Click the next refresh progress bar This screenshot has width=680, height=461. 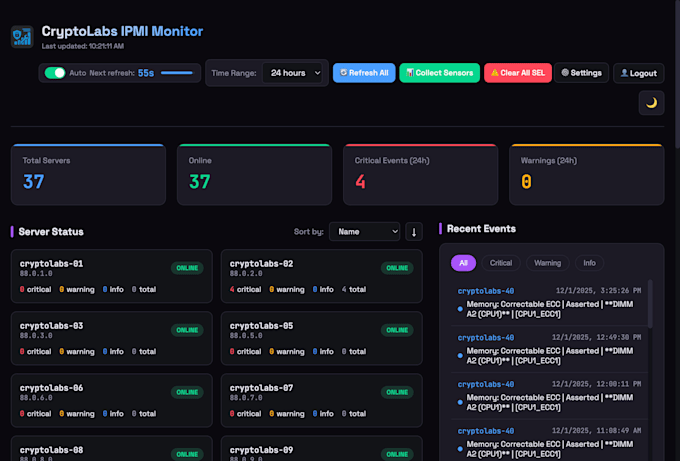point(177,73)
